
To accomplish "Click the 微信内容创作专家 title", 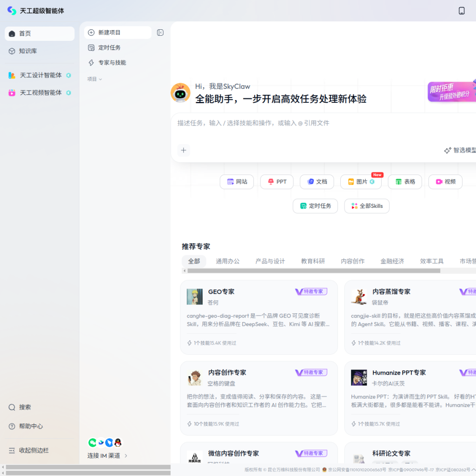I will coord(233,454).
